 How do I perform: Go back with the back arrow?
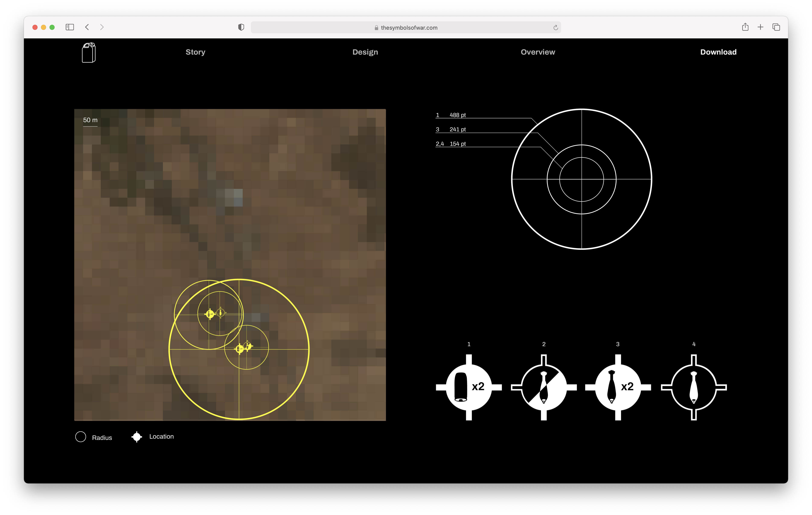[x=87, y=27]
